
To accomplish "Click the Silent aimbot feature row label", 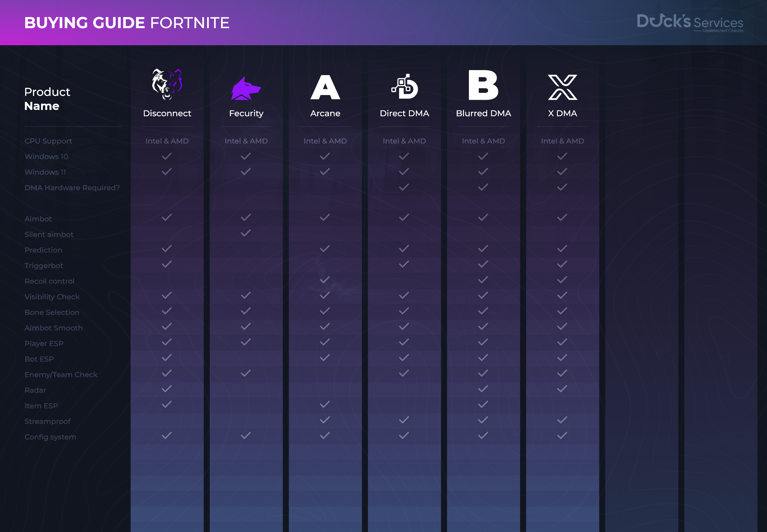I will pos(49,234).
